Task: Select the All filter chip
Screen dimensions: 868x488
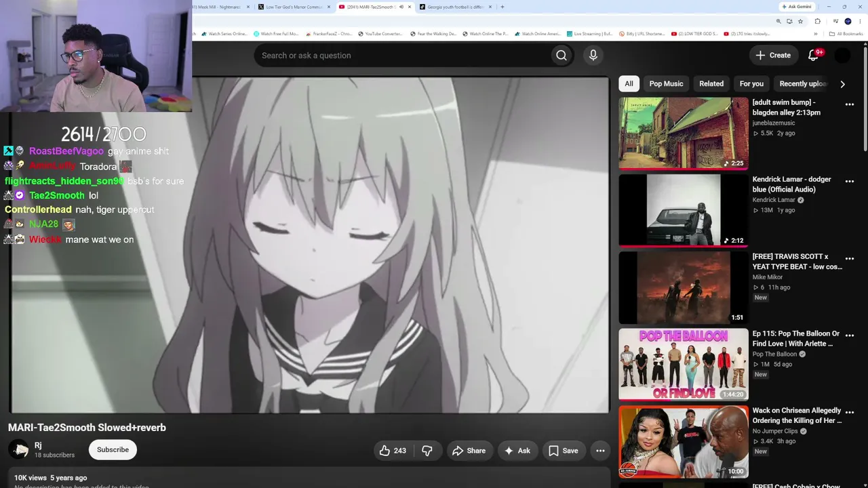Action: [x=629, y=83]
